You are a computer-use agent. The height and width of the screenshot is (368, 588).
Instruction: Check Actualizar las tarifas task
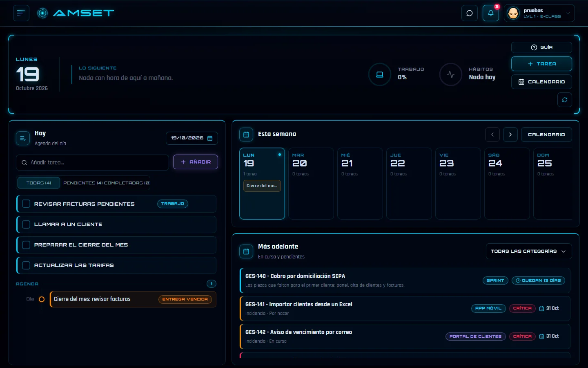click(x=26, y=265)
